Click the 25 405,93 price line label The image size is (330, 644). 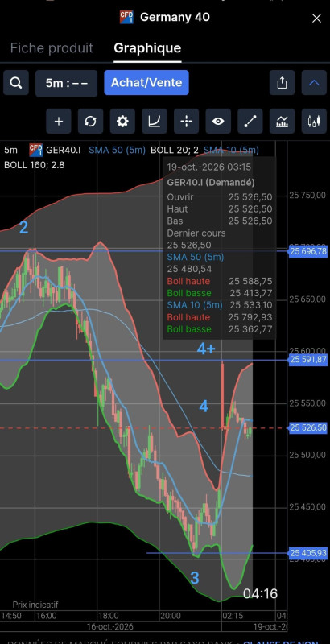[307, 553]
